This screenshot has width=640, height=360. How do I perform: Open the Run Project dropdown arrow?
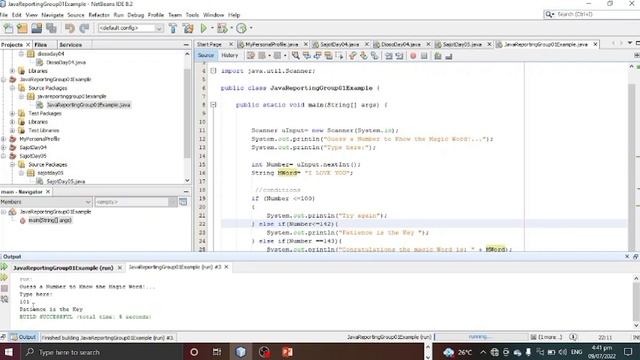212,28
